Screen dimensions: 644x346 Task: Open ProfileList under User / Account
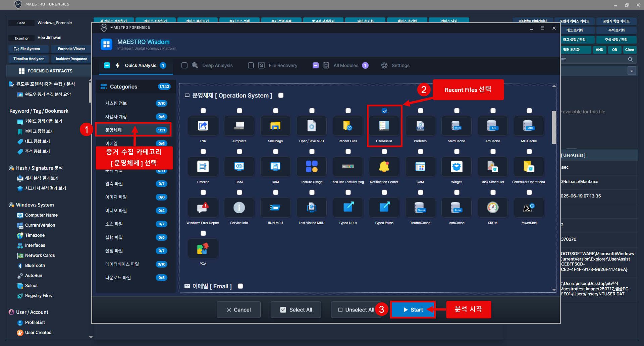(35, 323)
